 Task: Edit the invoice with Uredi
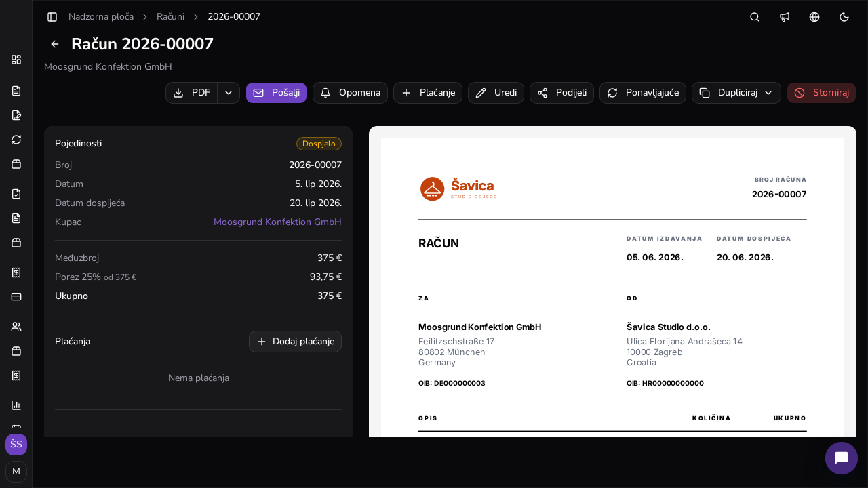[x=496, y=93]
